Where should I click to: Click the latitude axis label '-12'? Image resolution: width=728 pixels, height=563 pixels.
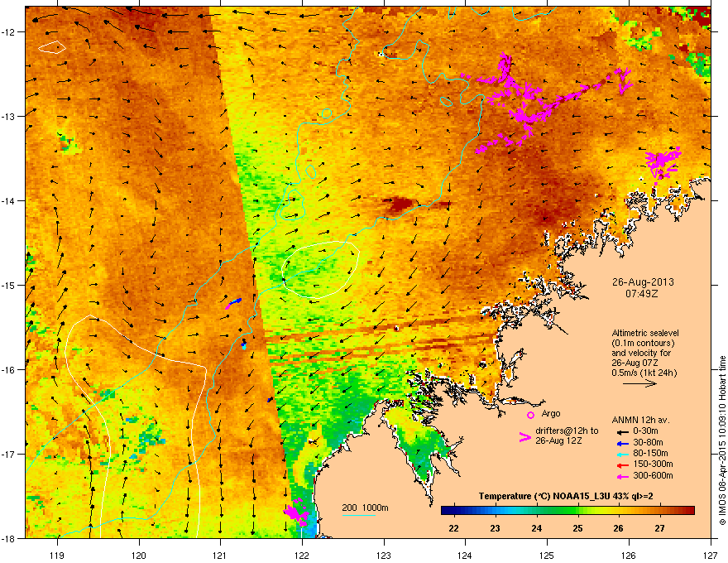pos(9,32)
